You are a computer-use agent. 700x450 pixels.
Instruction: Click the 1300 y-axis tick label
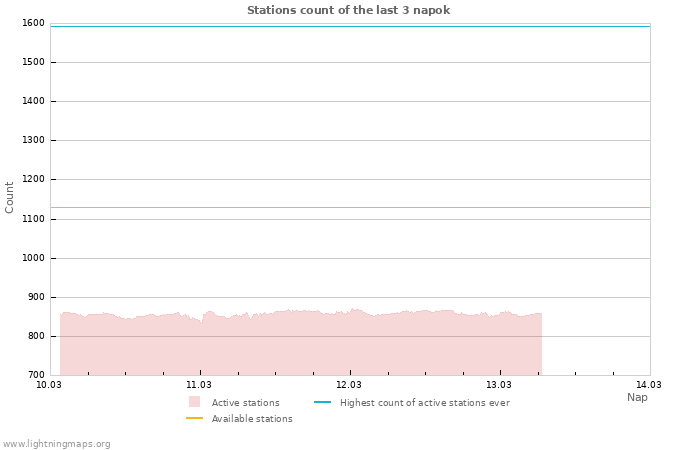click(x=33, y=141)
